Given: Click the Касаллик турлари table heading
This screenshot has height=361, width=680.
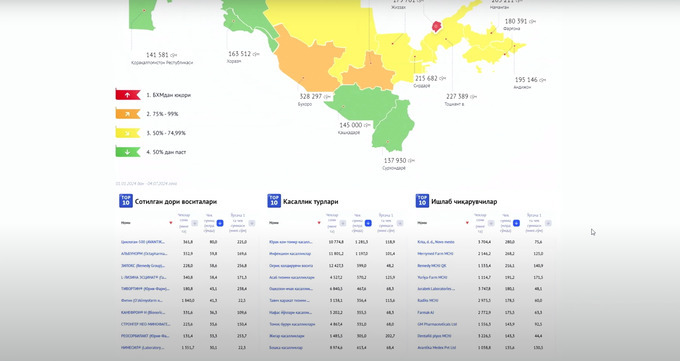Looking at the screenshot, I should (311, 202).
